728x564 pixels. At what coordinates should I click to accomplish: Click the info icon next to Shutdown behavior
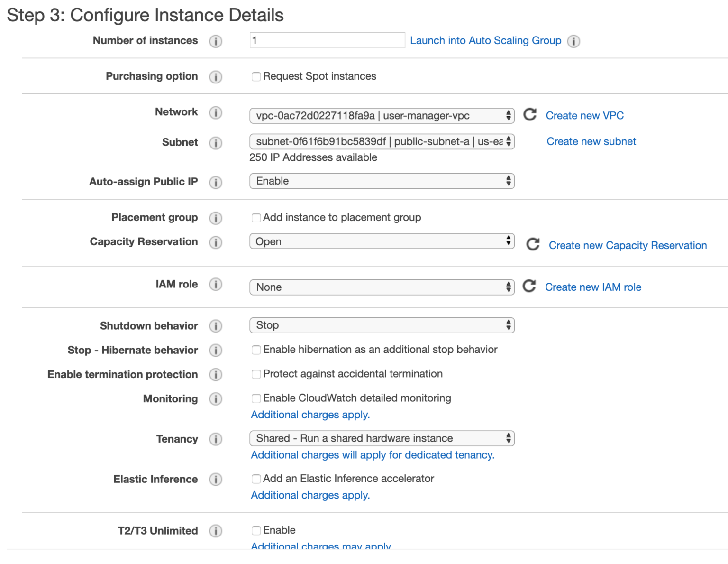(216, 326)
